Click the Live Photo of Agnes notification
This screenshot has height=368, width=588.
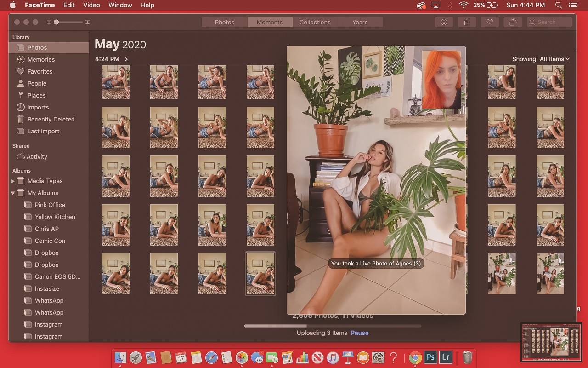click(x=376, y=264)
